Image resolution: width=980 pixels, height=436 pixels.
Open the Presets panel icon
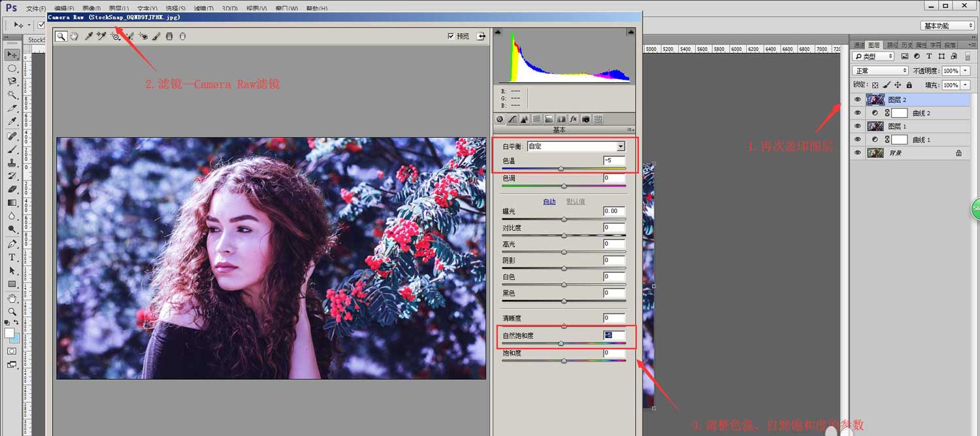(x=598, y=119)
